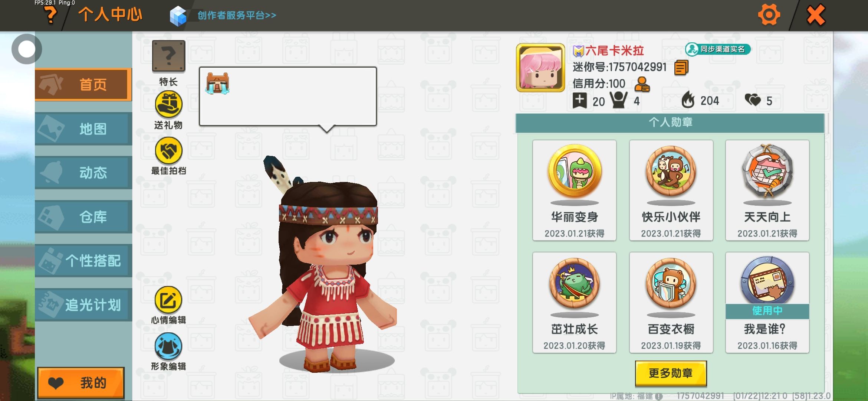Click the 更多勋章 button

pyautogui.click(x=671, y=373)
